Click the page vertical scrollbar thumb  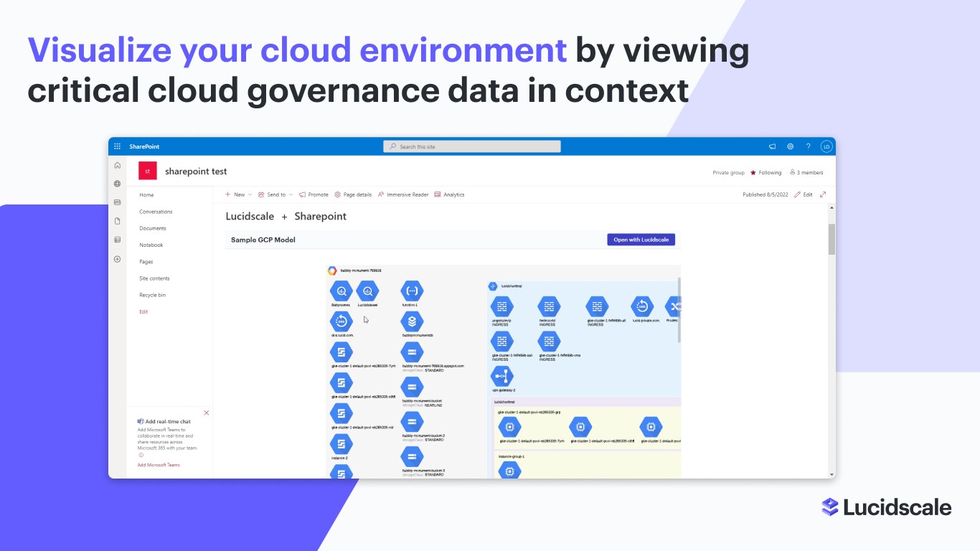click(831, 239)
